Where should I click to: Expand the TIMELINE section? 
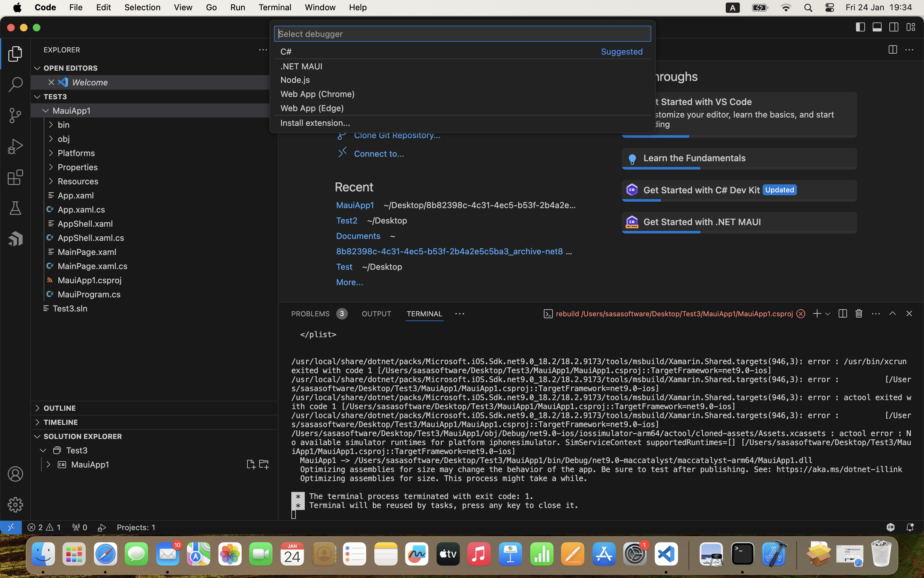tap(37, 422)
